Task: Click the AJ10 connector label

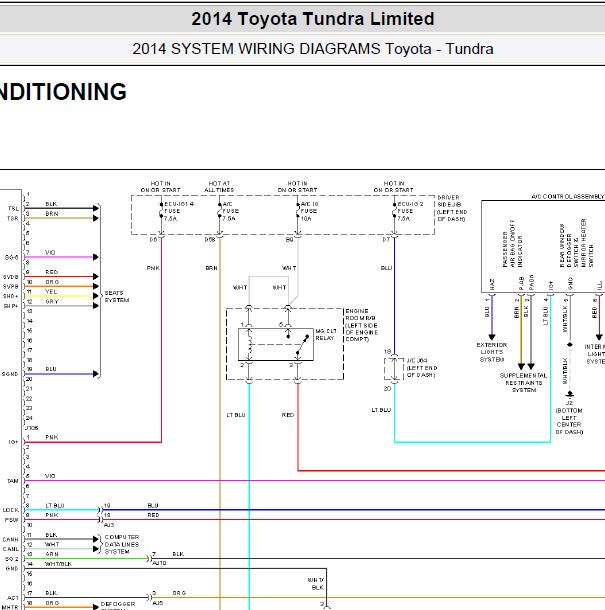Action: pyautogui.click(x=159, y=563)
